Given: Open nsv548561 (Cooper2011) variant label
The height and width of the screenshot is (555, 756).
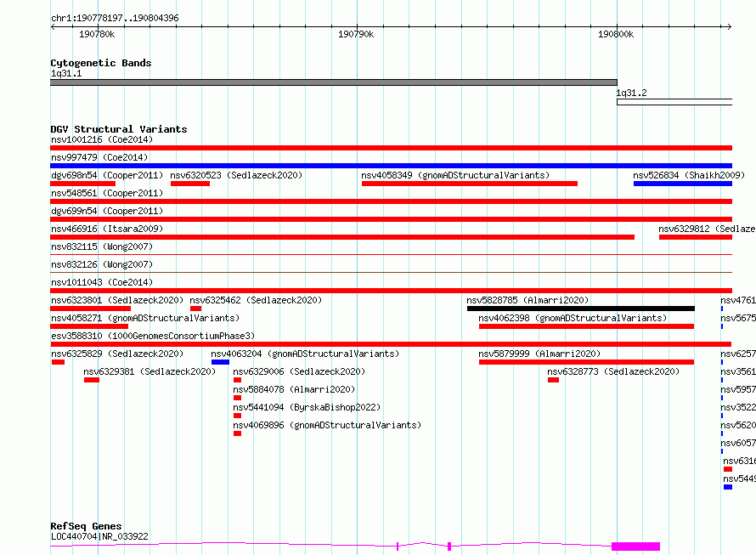Looking at the screenshot, I should pos(107,193).
